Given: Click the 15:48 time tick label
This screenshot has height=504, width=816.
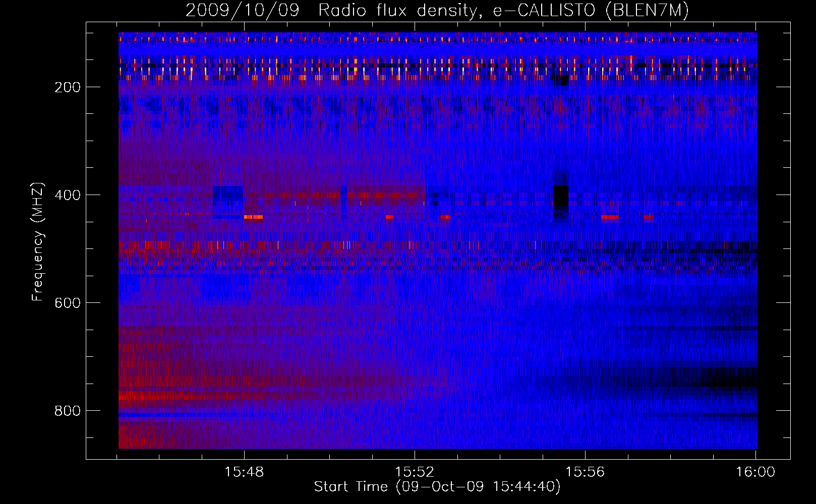Looking at the screenshot, I should [244, 472].
